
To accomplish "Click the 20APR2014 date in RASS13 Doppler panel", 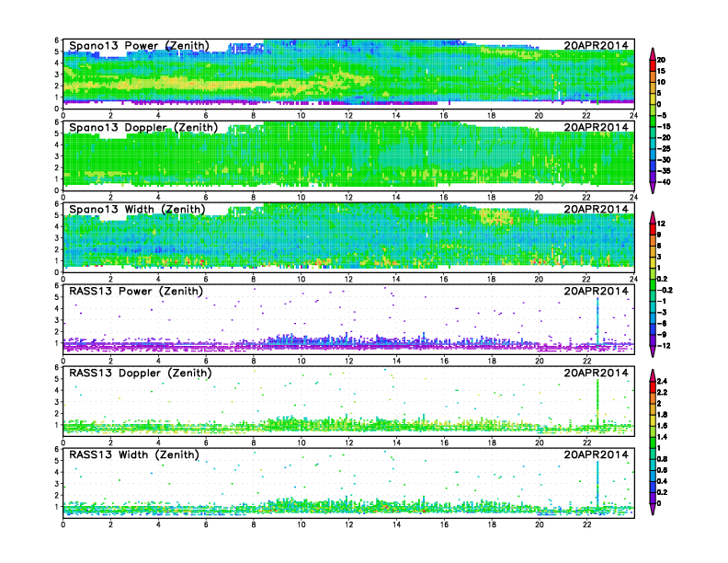I will [597, 373].
